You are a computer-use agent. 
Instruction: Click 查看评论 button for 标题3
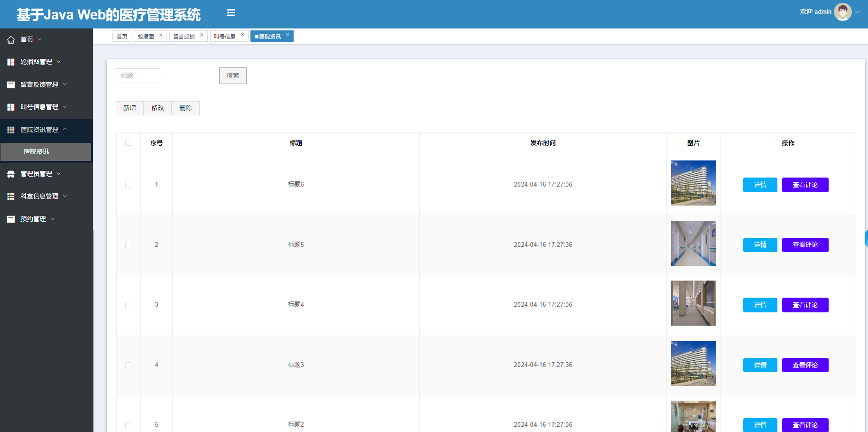click(805, 365)
